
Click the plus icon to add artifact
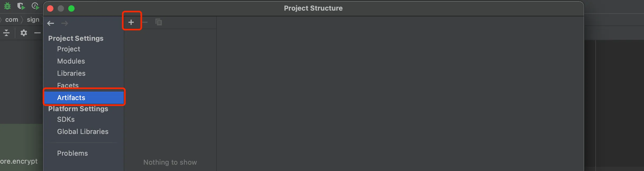131,22
